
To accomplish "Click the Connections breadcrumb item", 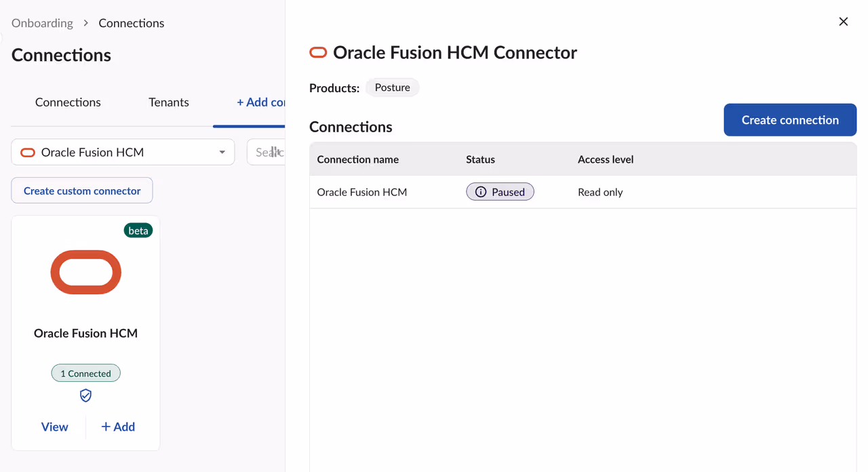I will 132,23.
